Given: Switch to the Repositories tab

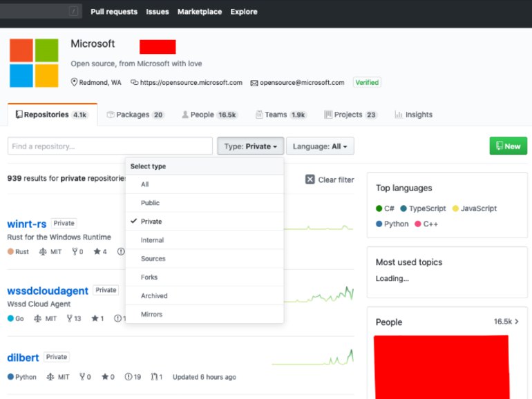Looking at the screenshot, I should click(53, 115).
